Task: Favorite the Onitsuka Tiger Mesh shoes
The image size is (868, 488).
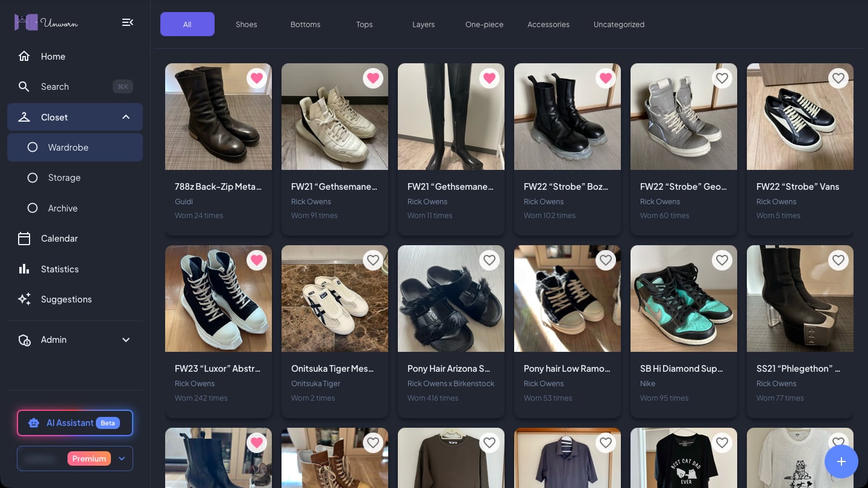Action: point(373,260)
